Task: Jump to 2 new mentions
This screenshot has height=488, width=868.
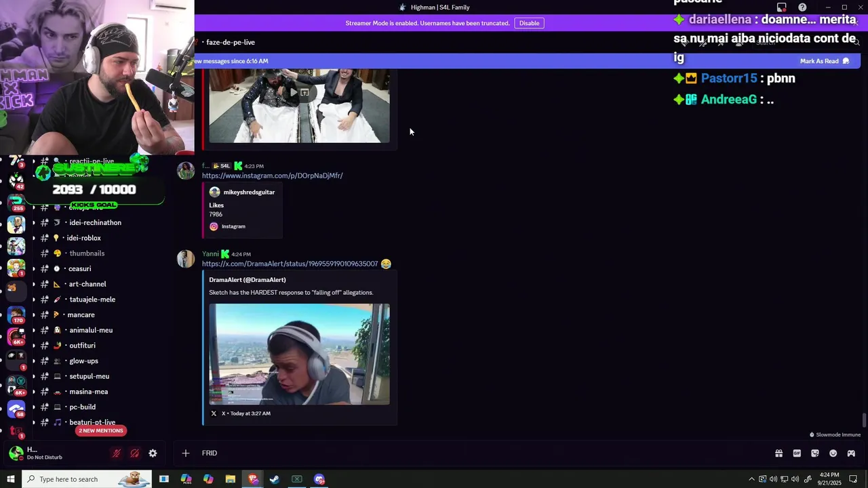Action: [101, 431]
